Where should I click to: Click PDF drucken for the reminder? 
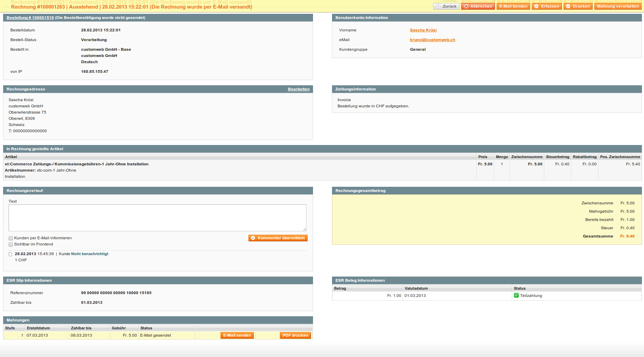coord(295,335)
